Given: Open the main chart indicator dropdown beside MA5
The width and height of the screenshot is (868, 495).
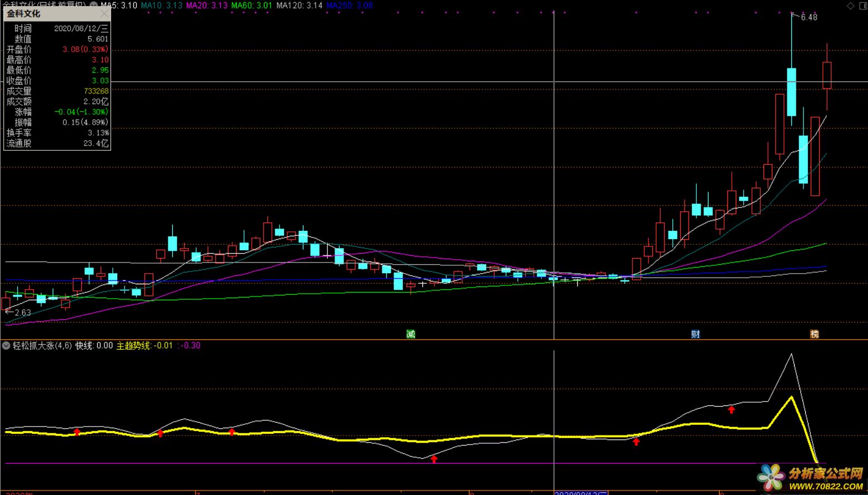Looking at the screenshot, I should click(93, 5).
